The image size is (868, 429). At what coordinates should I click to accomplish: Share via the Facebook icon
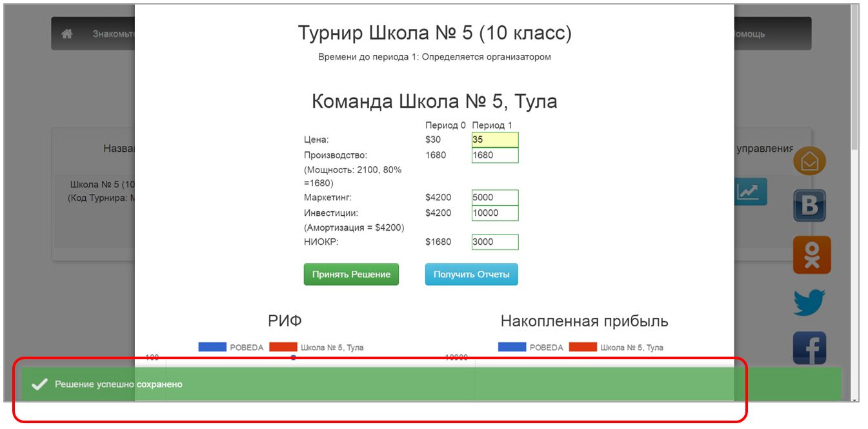pyautogui.click(x=809, y=349)
